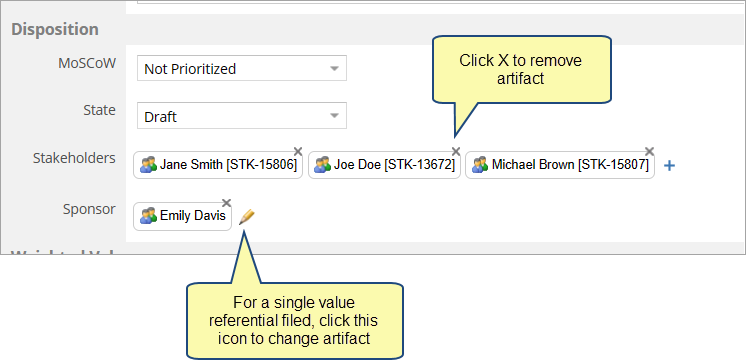Image resolution: width=746 pixels, height=362 pixels.
Task: Open Michael Brown [STK-15807] artifact
Action: click(x=570, y=165)
